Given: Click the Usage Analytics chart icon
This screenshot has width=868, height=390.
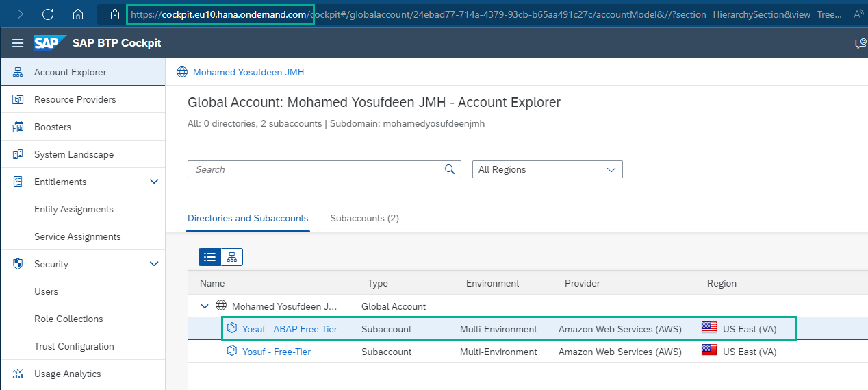Looking at the screenshot, I should [x=18, y=374].
